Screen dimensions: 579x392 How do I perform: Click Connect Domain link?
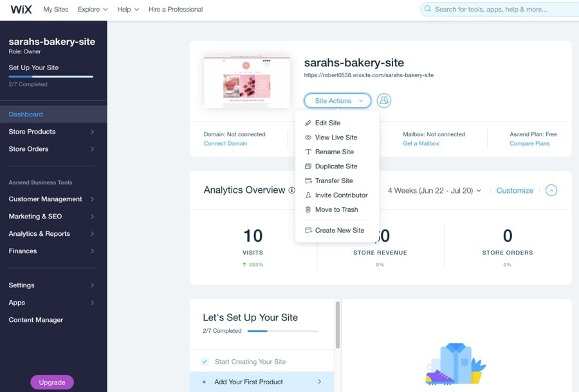[x=225, y=143]
